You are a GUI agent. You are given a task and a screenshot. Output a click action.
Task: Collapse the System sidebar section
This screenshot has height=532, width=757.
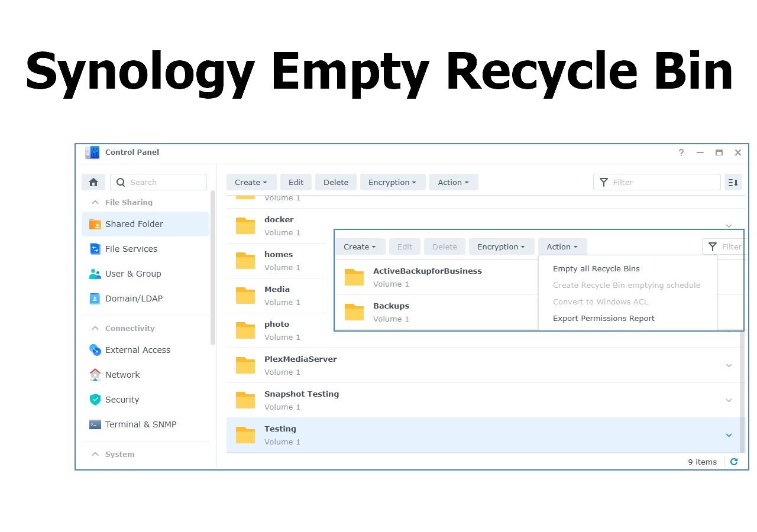tap(95, 454)
